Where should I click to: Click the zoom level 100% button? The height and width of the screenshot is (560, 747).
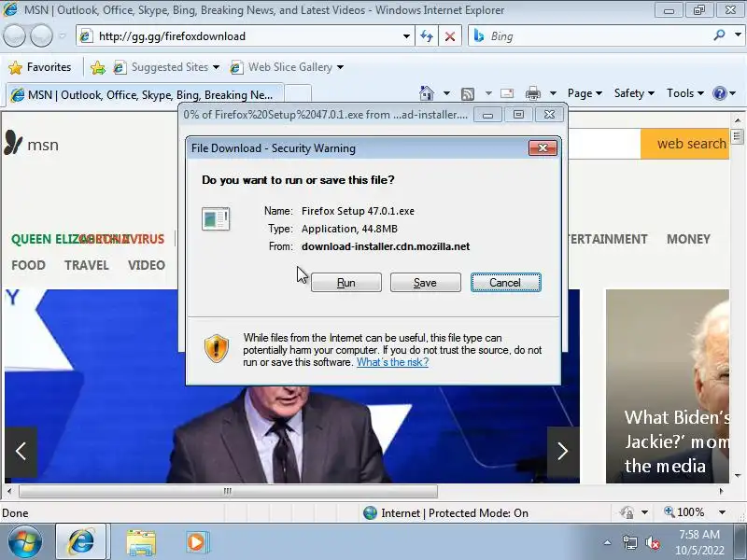[684, 512]
